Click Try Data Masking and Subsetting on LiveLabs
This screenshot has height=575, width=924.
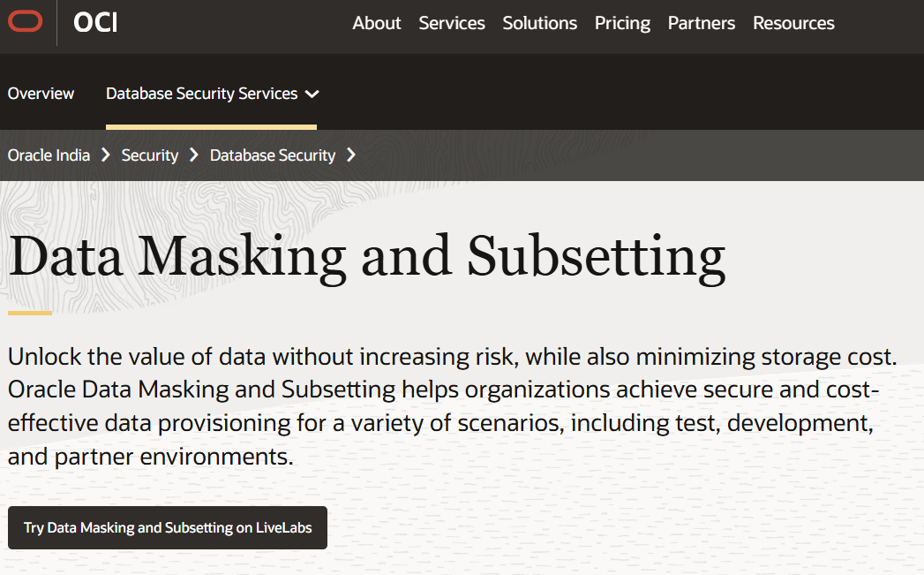(x=167, y=527)
